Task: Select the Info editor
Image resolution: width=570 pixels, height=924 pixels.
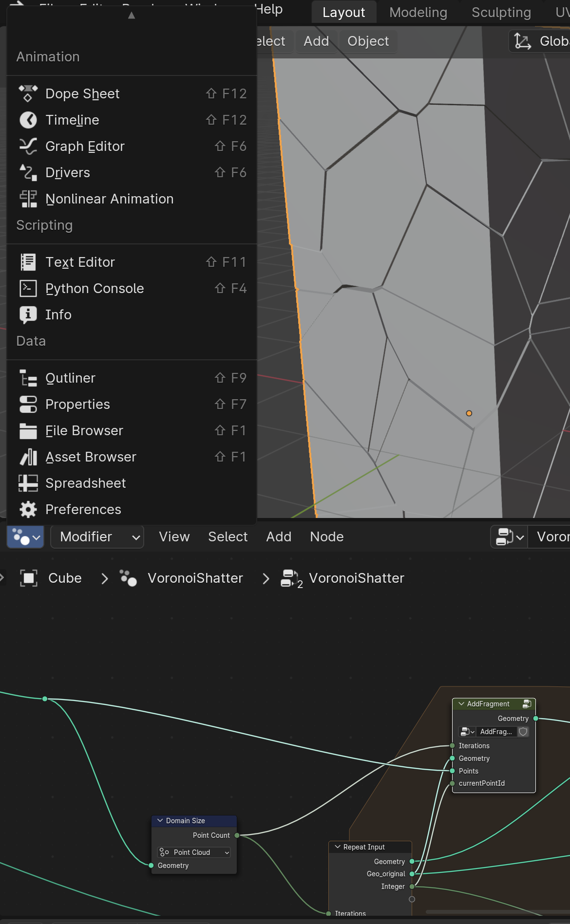Action: pos(132,314)
